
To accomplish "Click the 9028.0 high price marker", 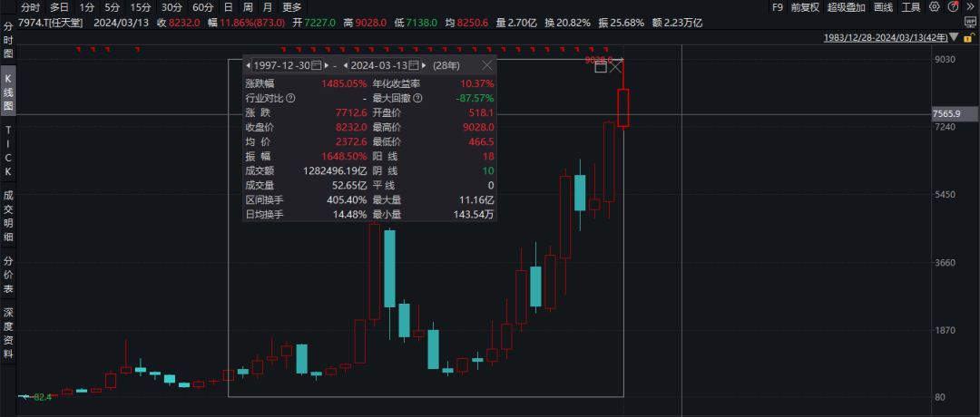I will 598,60.
